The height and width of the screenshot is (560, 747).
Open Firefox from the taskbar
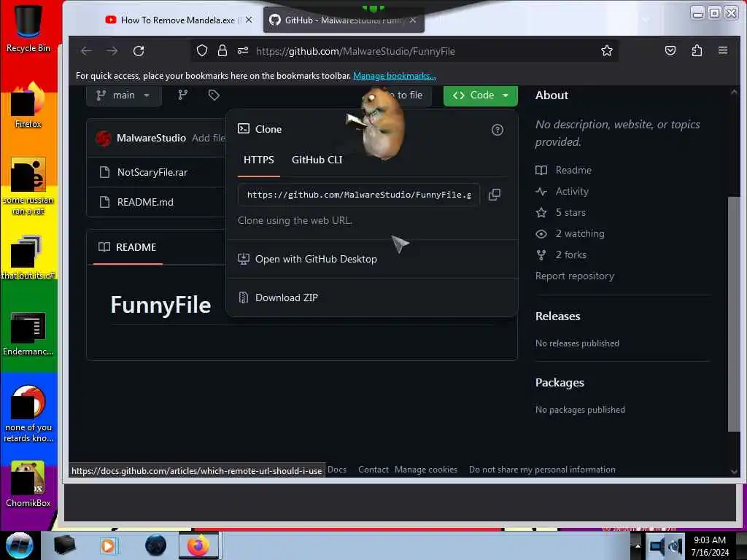198,545
